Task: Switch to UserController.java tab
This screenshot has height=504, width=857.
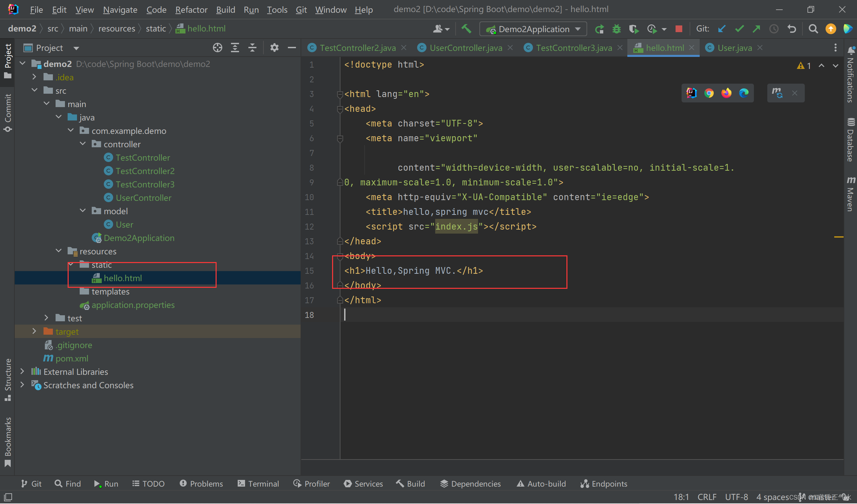Action: click(x=466, y=48)
